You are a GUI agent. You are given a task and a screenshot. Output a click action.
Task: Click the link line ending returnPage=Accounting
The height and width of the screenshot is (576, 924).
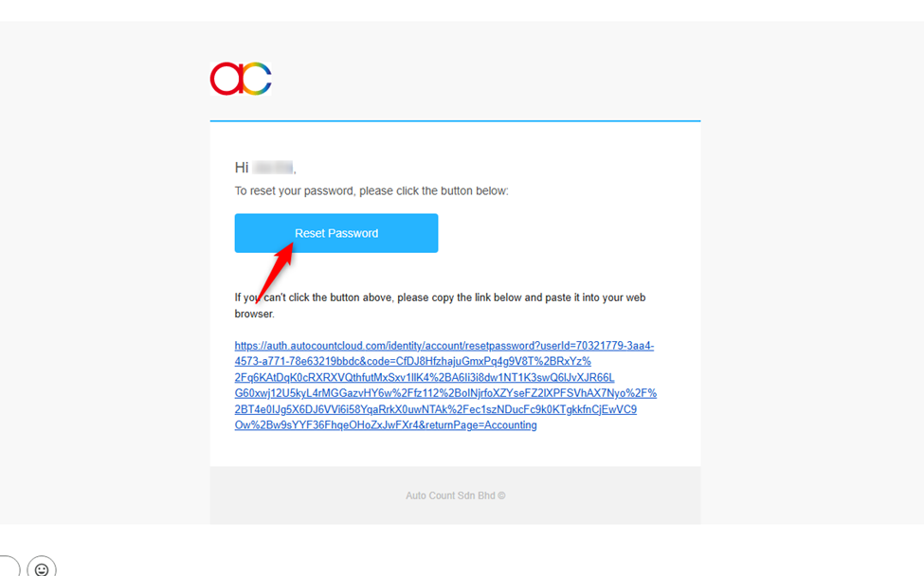point(386,424)
